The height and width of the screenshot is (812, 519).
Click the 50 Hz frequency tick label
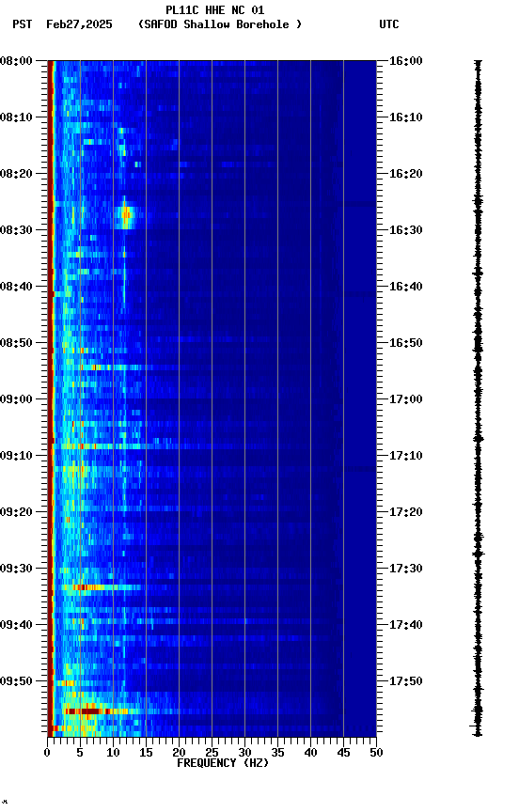[377, 754]
